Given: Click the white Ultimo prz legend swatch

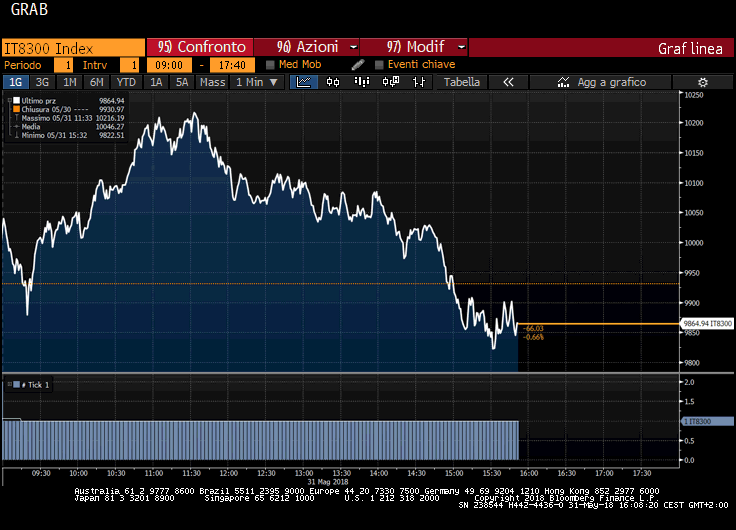Looking at the screenshot, I should click(x=16, y=100).
